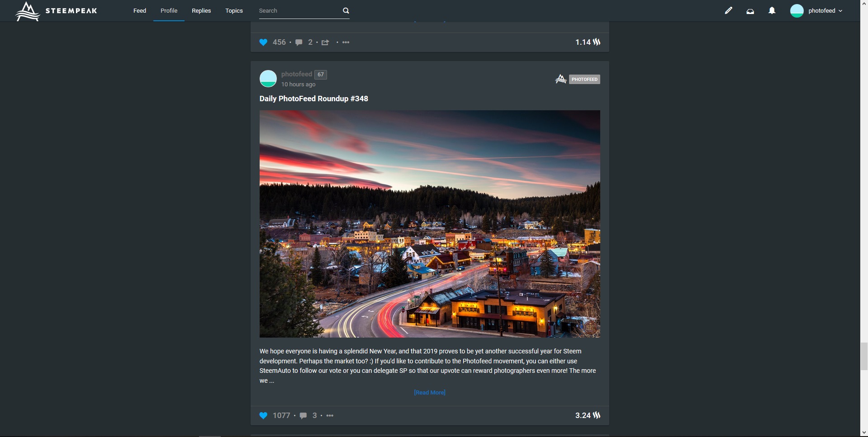Screen dimensions: 868x437
Task: Open the wallet icon in header
Action: (750, 11)
